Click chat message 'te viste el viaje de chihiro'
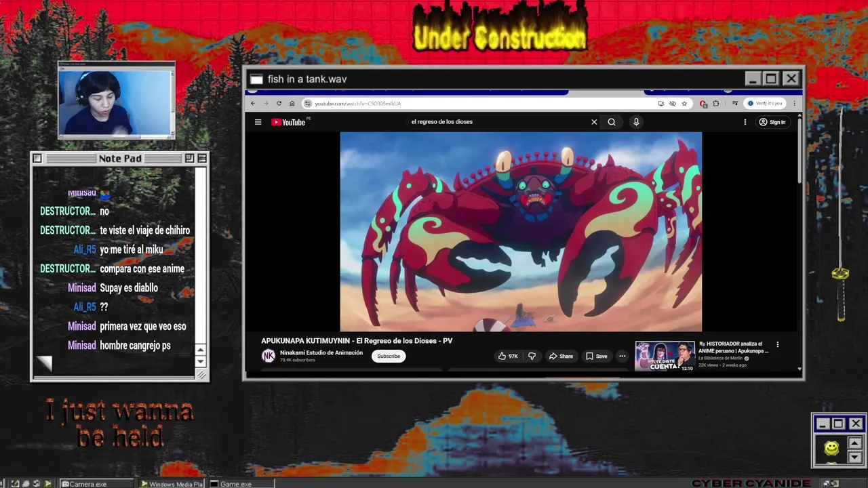The image size is (868, 488). point(144,230)
